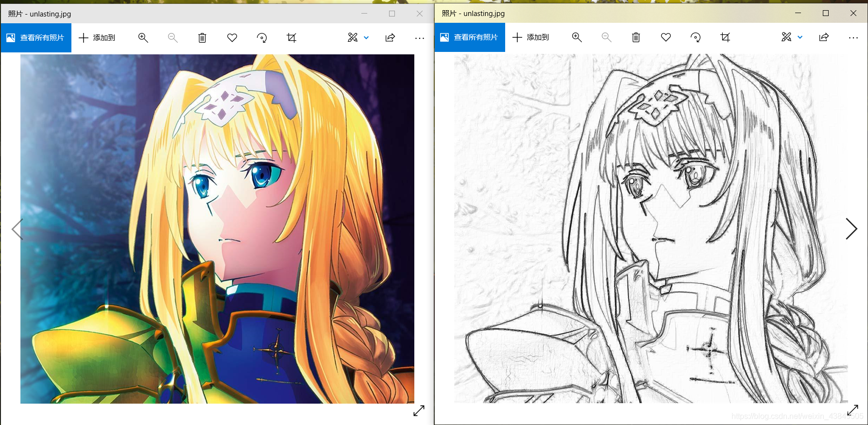Screen dimensions: 868x425
Task: Delete photo via trash icon, left window
Action: [202, 38]
